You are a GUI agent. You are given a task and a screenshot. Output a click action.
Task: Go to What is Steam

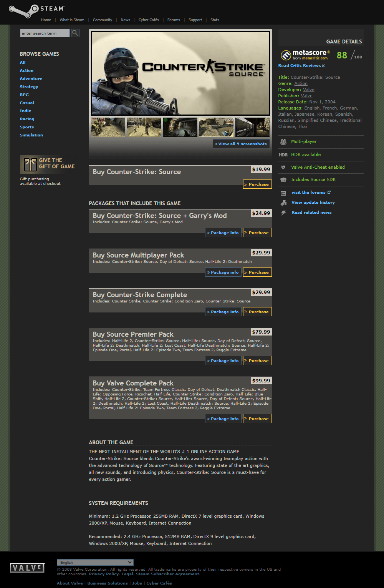[72, 20]
